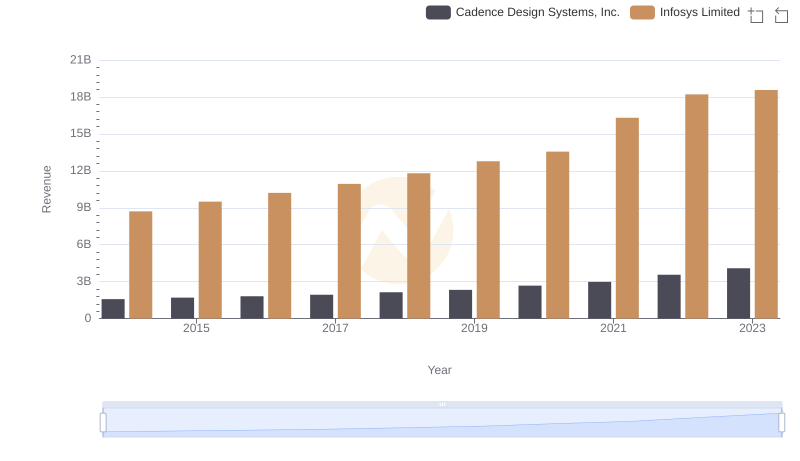The height and width of the screenshot is (461, 800).
Task: Click the left handle of the zoom slider
Action: pyautogui.click(x=103, y=423)
